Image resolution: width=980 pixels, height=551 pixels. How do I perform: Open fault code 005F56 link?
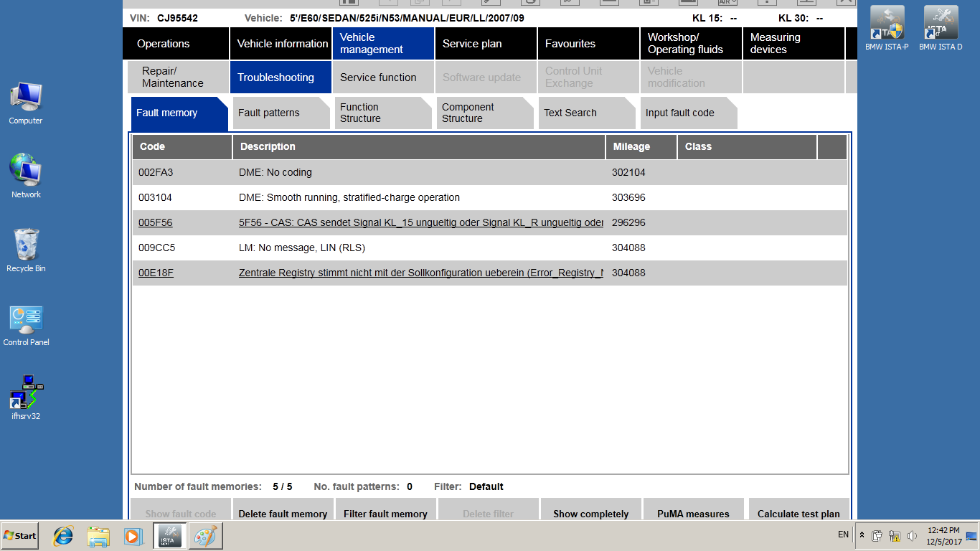coord(156,223)
